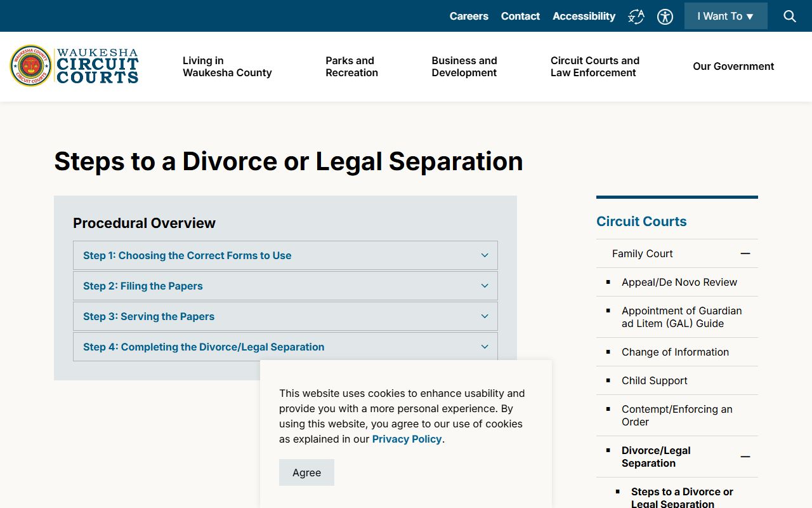Screen dimensions: 812x508
Task: Open the Privacy Policy link
Action: point(407,439)
